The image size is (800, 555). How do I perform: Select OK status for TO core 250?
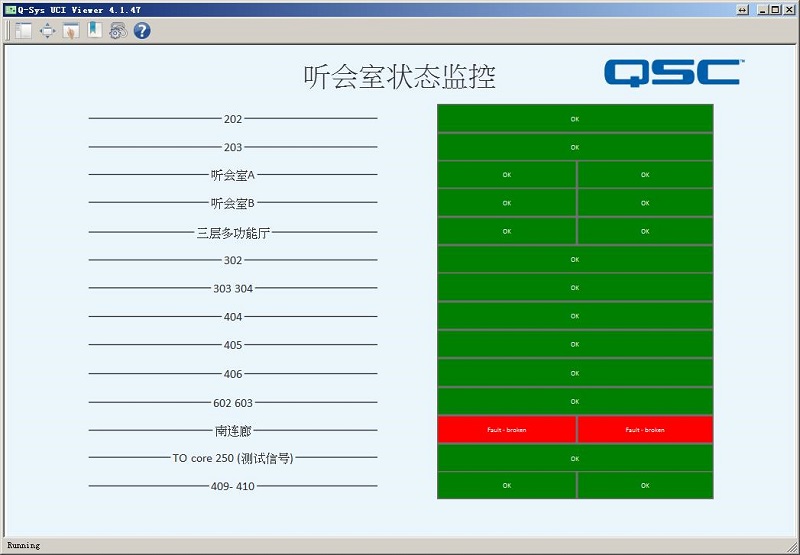pyautogui.click(x=575, y=458)
